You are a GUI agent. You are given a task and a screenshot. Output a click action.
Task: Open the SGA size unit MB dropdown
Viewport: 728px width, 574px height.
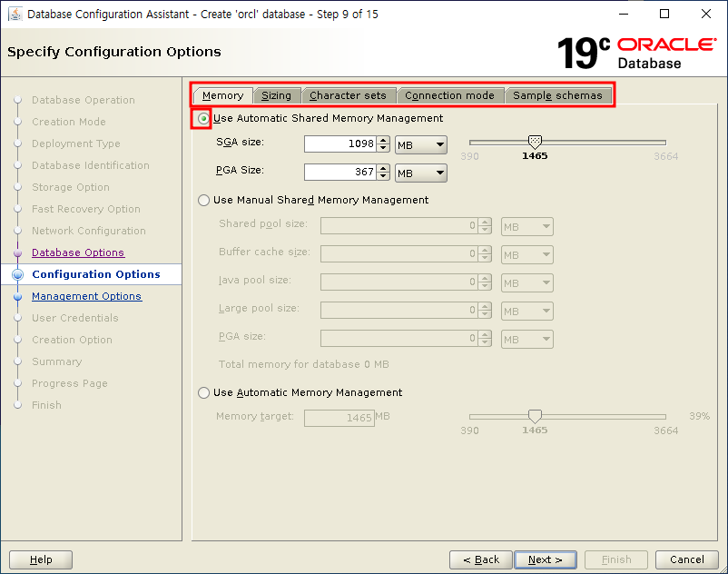click(x=421, y=145)
